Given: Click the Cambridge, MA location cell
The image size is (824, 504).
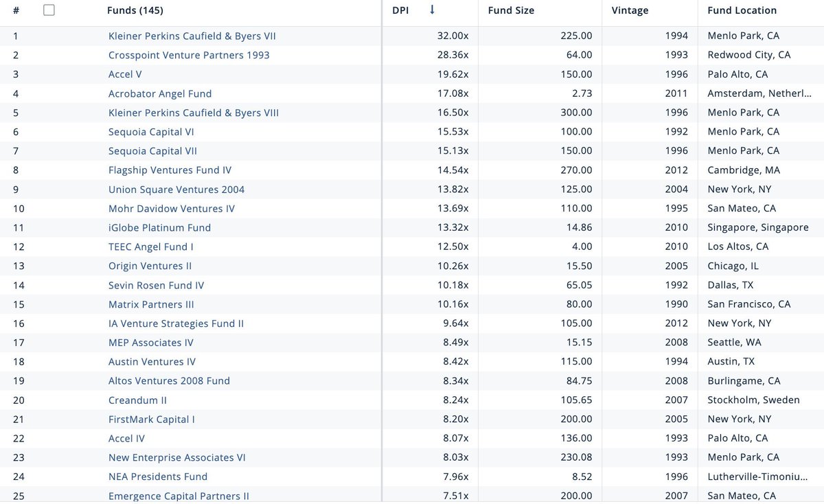Looking at the screenshot, I should click(x=744, y=170).
